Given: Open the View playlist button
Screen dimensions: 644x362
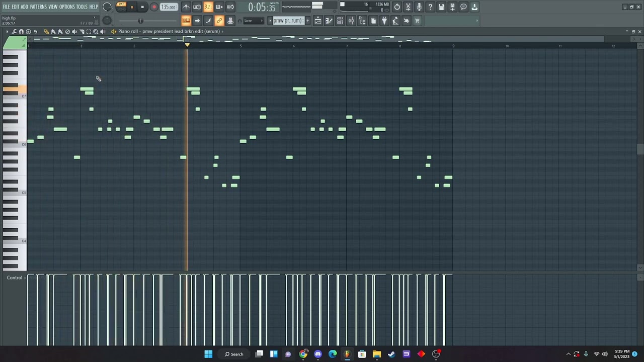Looking at the screenshot, I should pyautogui.click(x=318, y=21).
